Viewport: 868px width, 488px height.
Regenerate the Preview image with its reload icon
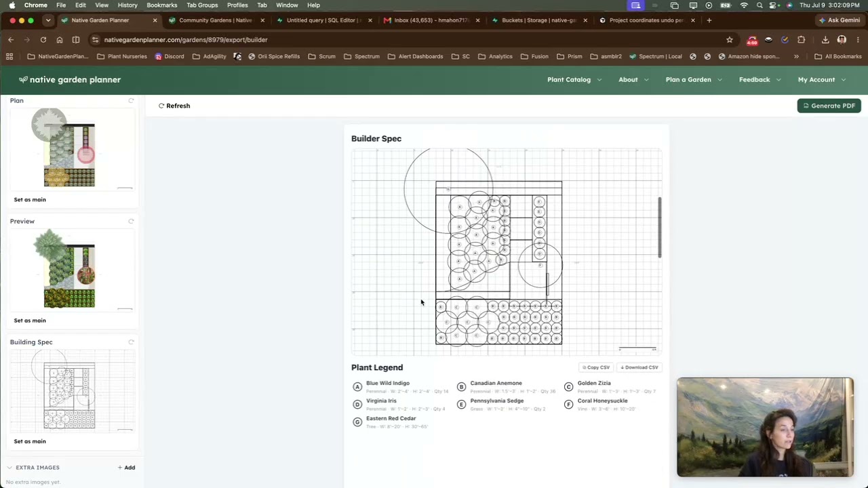click(x=131, y=222)
